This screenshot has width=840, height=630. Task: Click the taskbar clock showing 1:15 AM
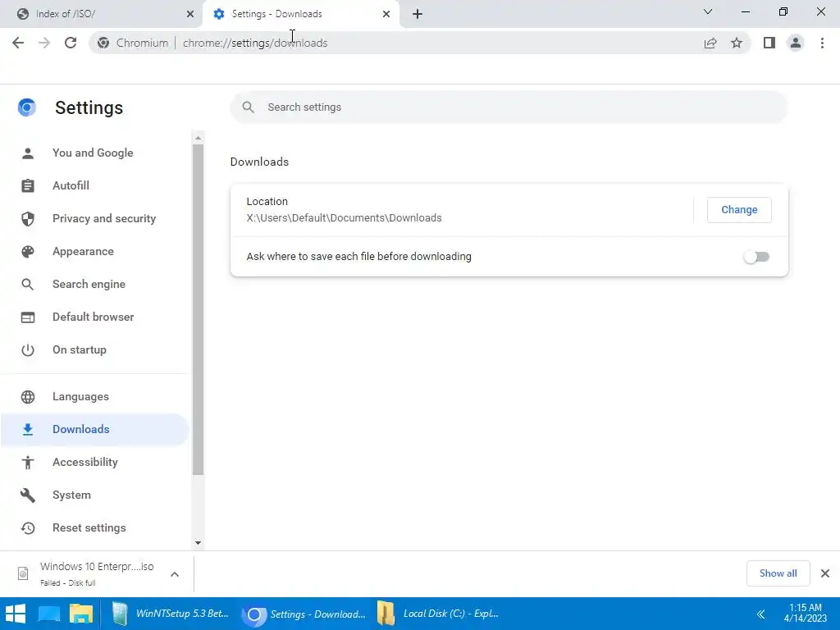[806, 614]
